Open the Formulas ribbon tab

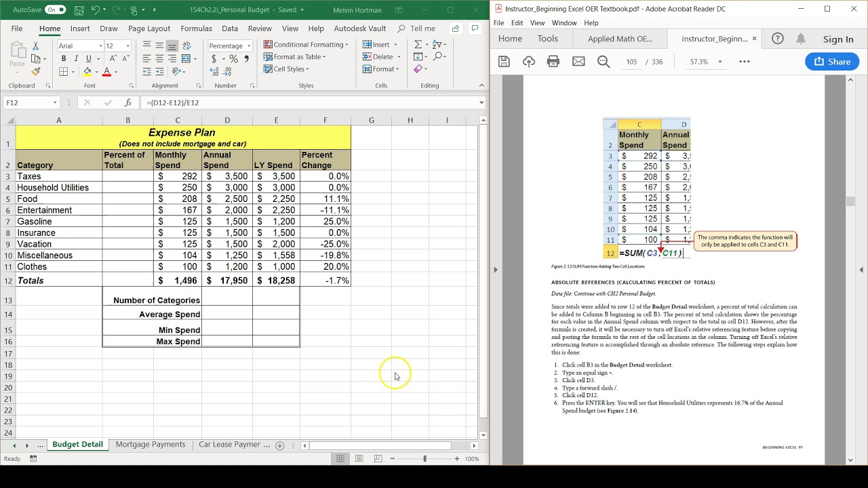(196, 28)
